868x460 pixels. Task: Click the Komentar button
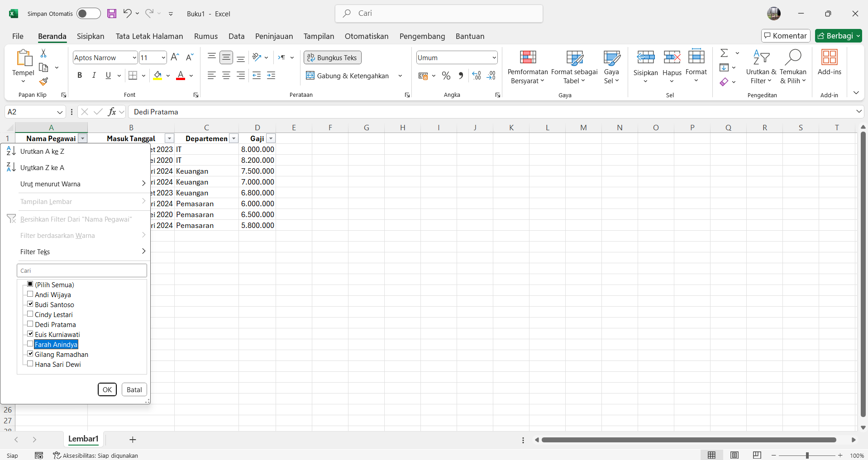(786, 36)
